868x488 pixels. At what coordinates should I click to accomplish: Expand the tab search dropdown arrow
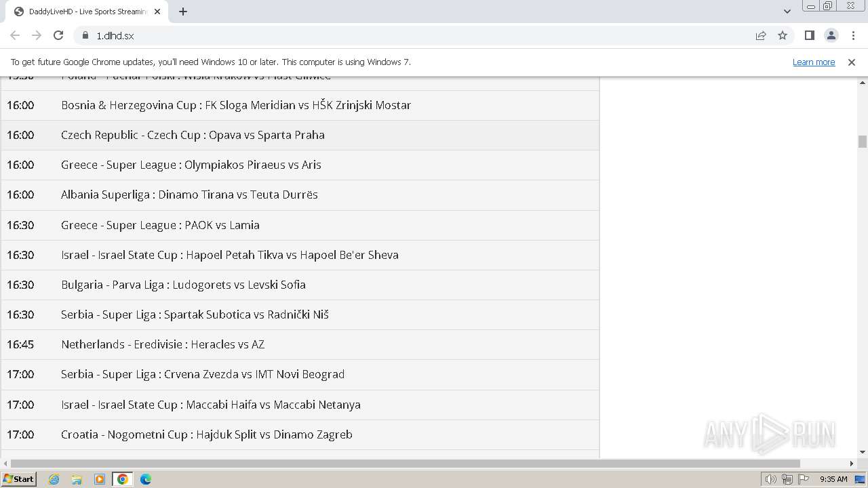click(787, 12)
